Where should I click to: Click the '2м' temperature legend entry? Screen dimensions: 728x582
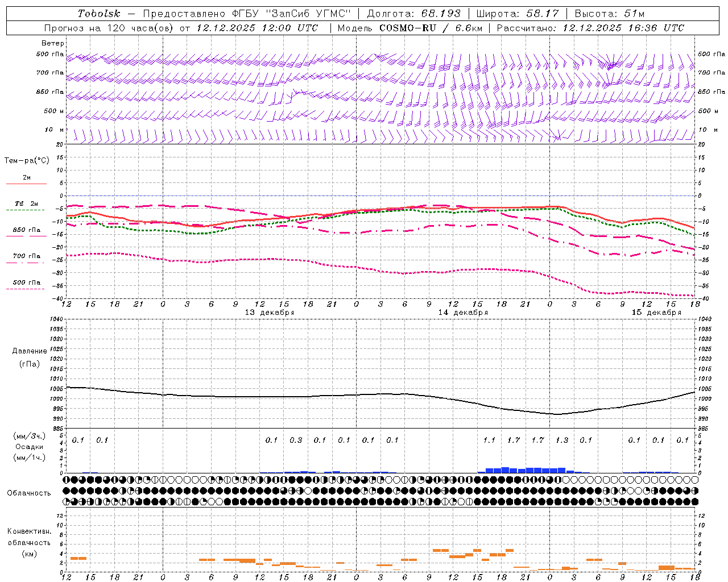[27, 177]
